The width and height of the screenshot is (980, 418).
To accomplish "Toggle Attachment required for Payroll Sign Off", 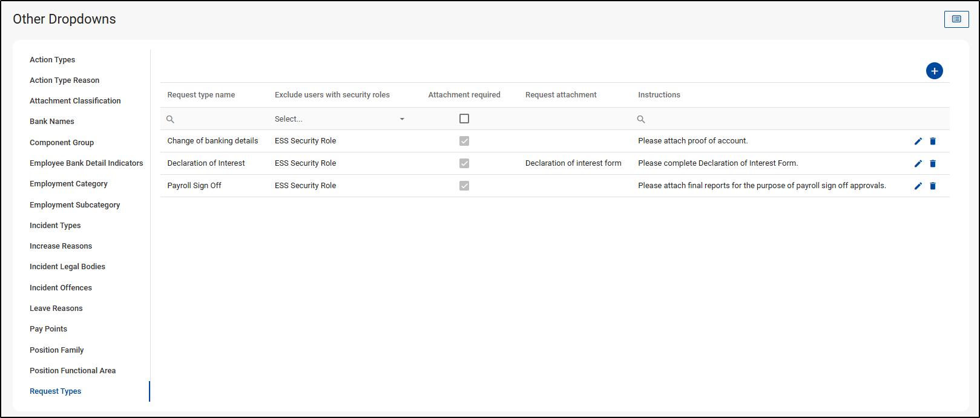I will pos(464,186).
